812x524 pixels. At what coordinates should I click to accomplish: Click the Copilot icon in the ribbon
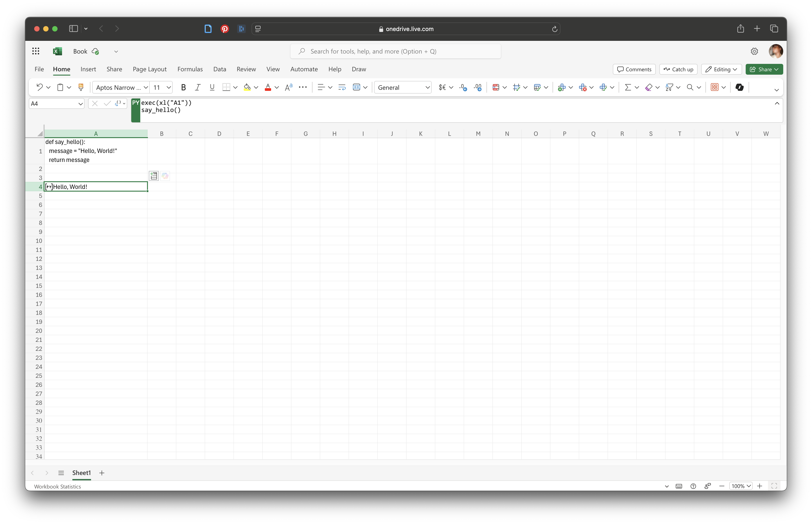tap(739, 87)
